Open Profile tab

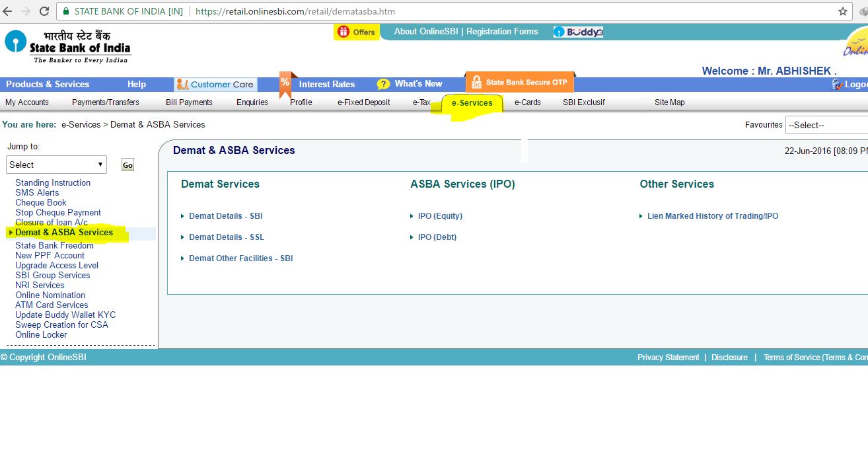click(301, 102)
